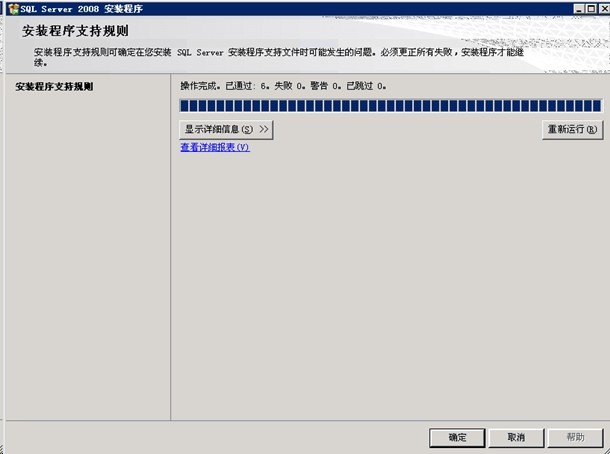Expand details with 显示详细信息 button
Image resolution: width=610 pixels, height=454 pixels.
coord(226,130)
